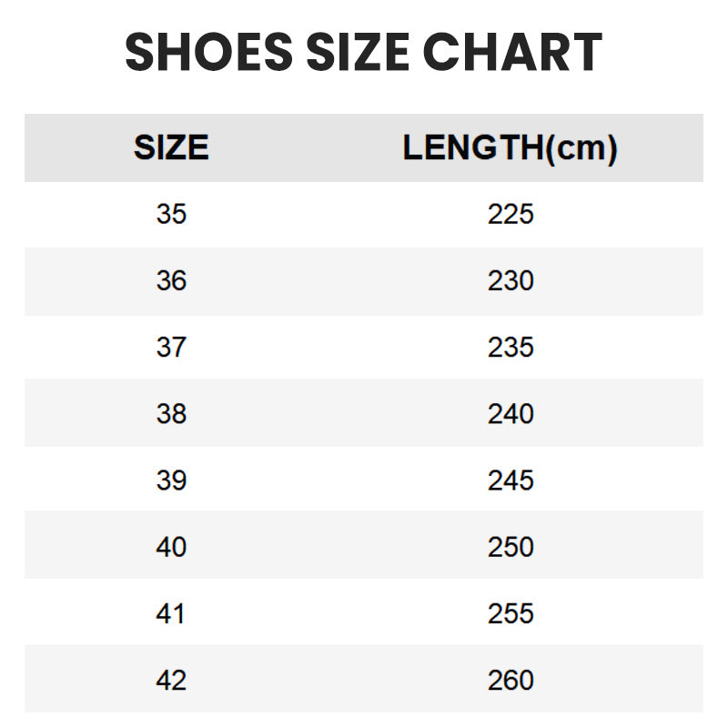Select the 230 length cell
Screen dimensions: 728x728
coord(510,281)
